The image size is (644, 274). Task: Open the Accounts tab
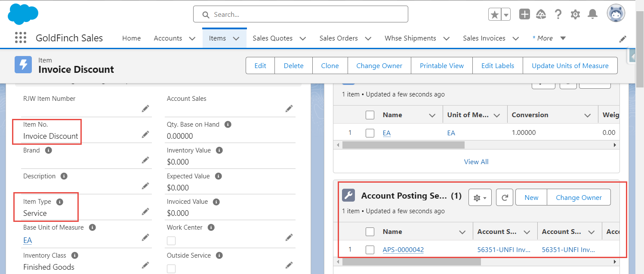(168, 38)
